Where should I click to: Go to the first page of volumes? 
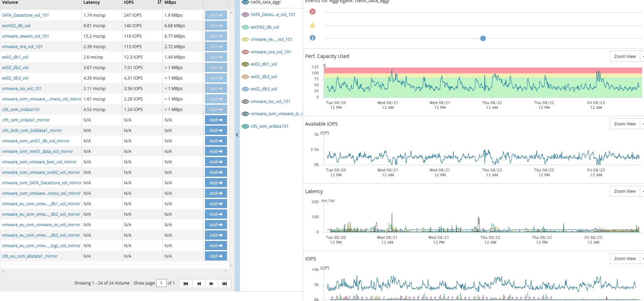(x=186, y=284)
